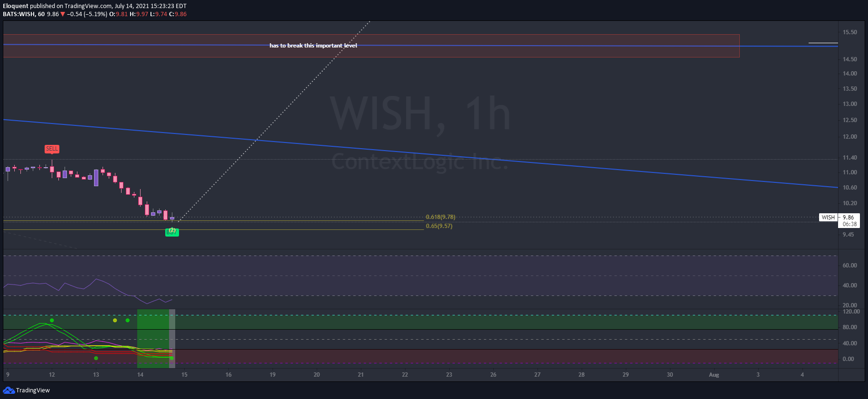Click price axis label 12.50
Screen dimensions: 868x399
(850, 120)
